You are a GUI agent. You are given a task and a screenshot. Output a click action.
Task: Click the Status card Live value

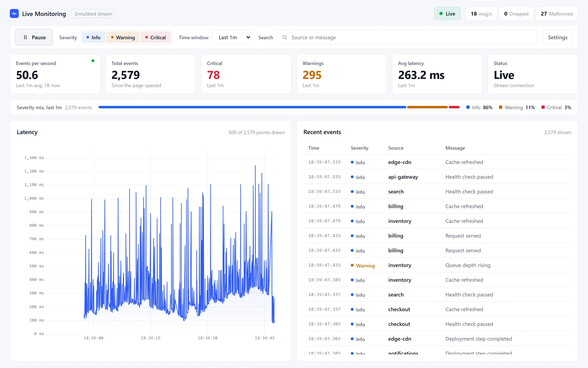[504, 75]
